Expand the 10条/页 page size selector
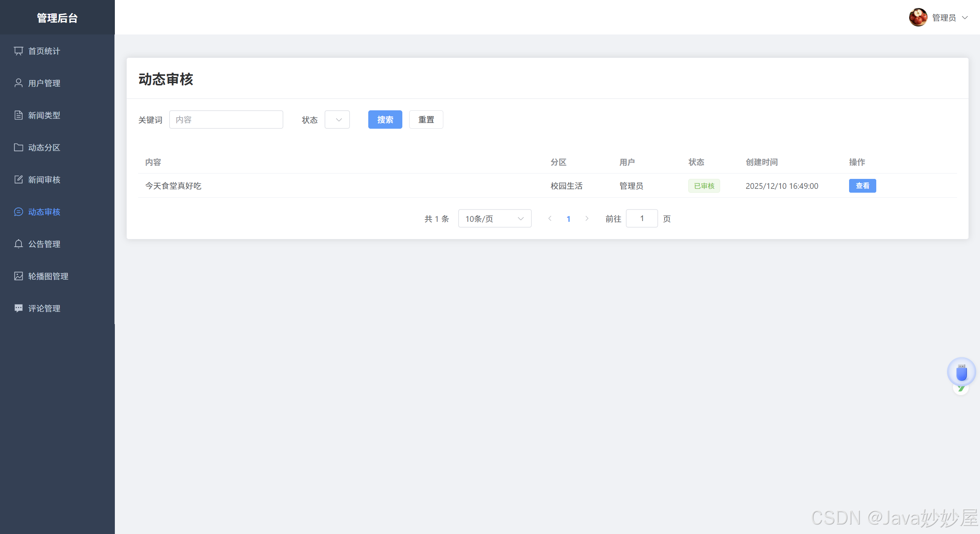The image size is (980, 534). click(494, 219)
